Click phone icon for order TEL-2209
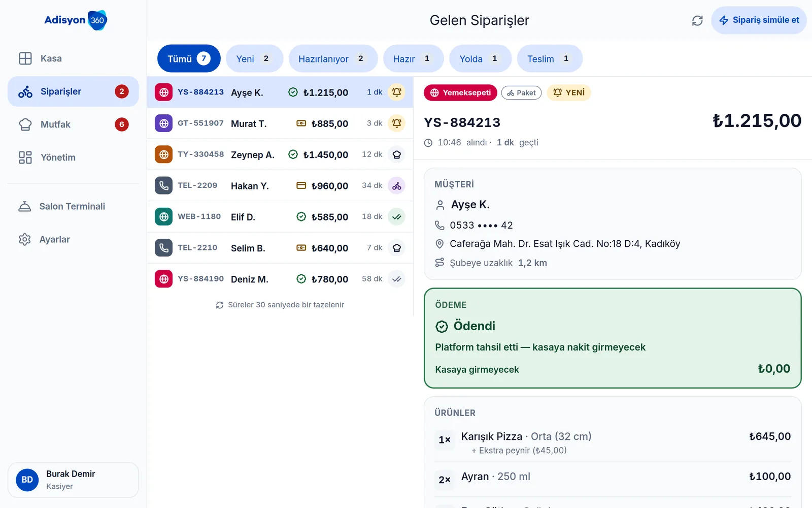 [163, 185]
